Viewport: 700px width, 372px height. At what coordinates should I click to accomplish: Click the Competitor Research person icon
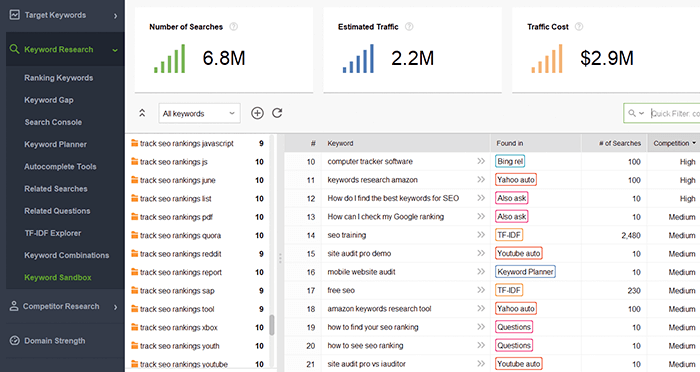tap(14, 306)
